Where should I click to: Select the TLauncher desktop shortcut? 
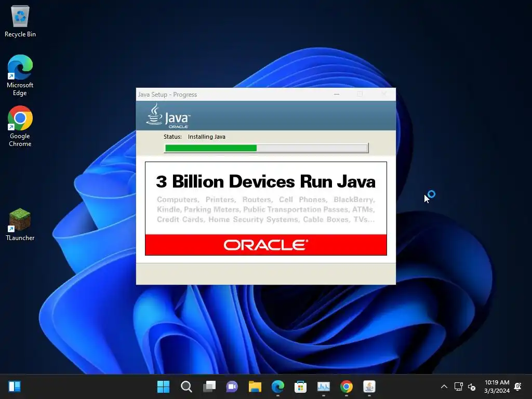[20, 224]
